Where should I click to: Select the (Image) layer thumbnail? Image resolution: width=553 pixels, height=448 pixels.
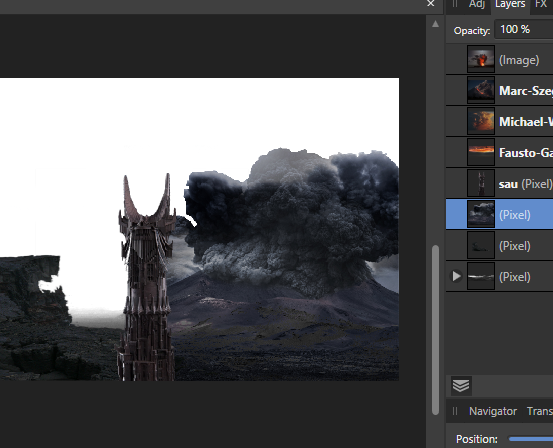click(481, 60)
